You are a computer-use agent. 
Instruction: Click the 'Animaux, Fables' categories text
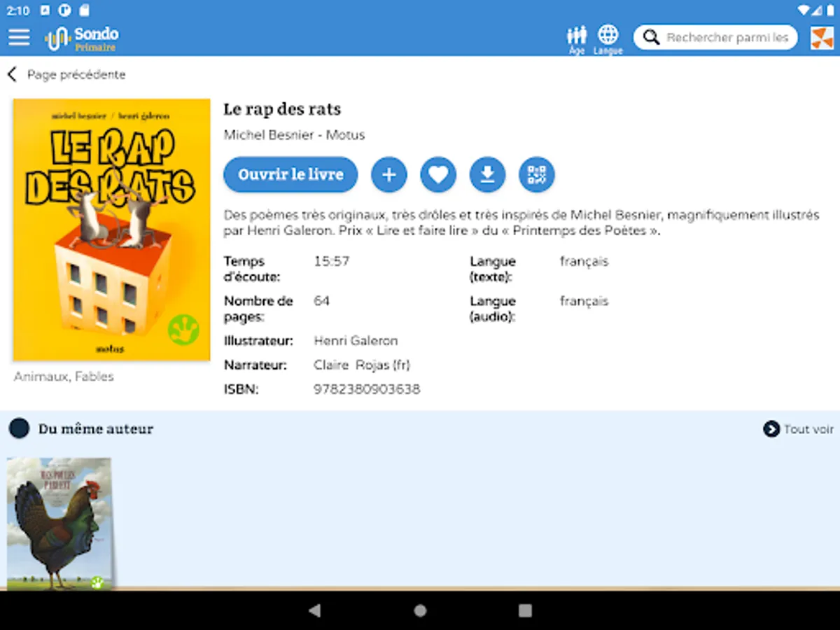(64, 377)
